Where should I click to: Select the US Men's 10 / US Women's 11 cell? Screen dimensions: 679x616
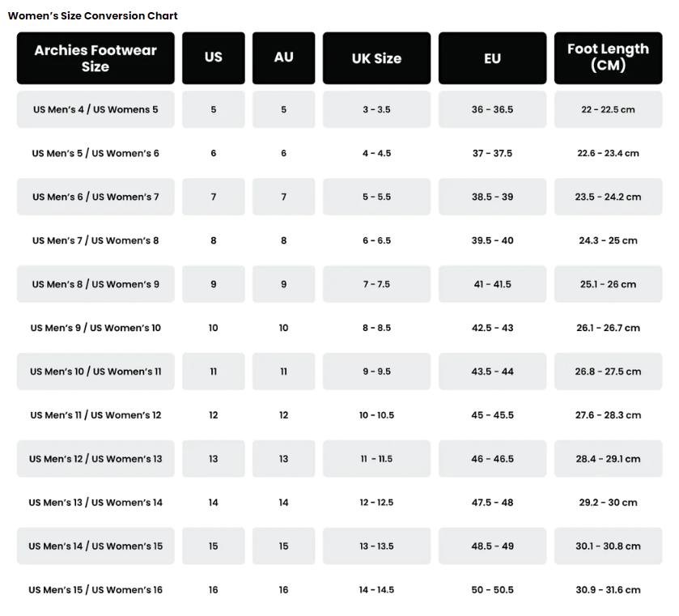95,372
